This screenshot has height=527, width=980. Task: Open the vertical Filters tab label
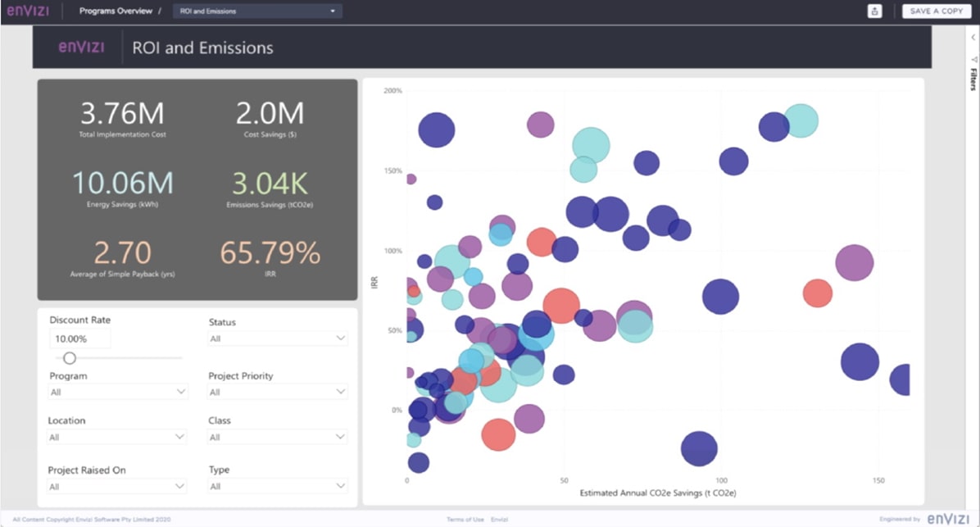coord(973,80)
